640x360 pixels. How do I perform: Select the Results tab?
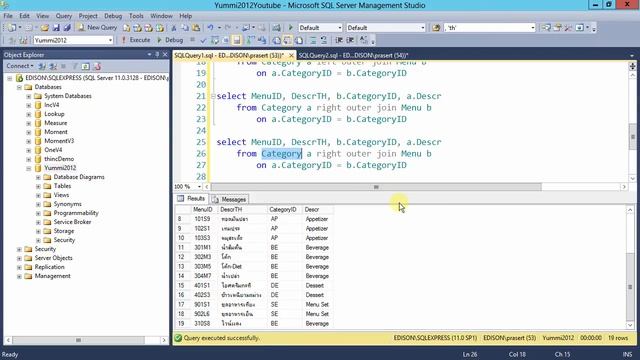[191, 199]
